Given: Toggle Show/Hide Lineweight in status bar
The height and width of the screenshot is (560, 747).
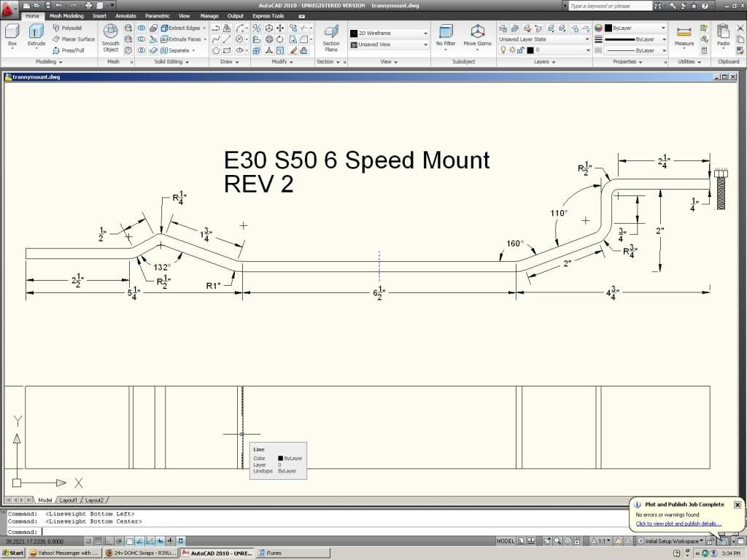Looking at the screenshot, I should pyautogui.click(x=170, y=541).
